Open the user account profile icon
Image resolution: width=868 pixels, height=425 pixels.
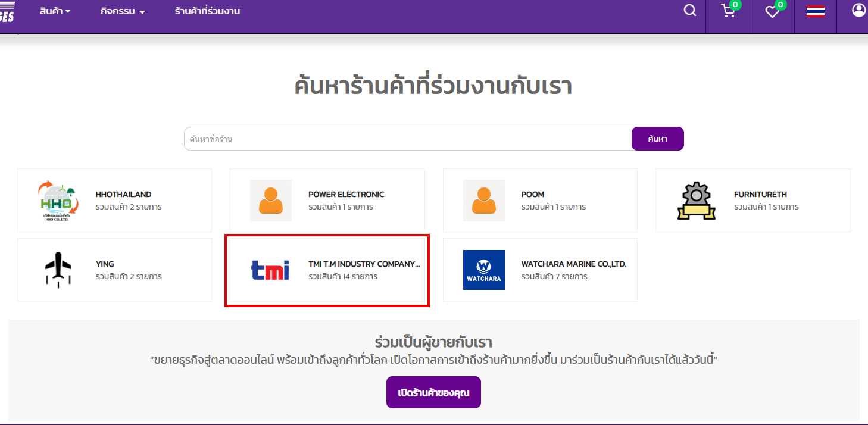tap(858, 11)
